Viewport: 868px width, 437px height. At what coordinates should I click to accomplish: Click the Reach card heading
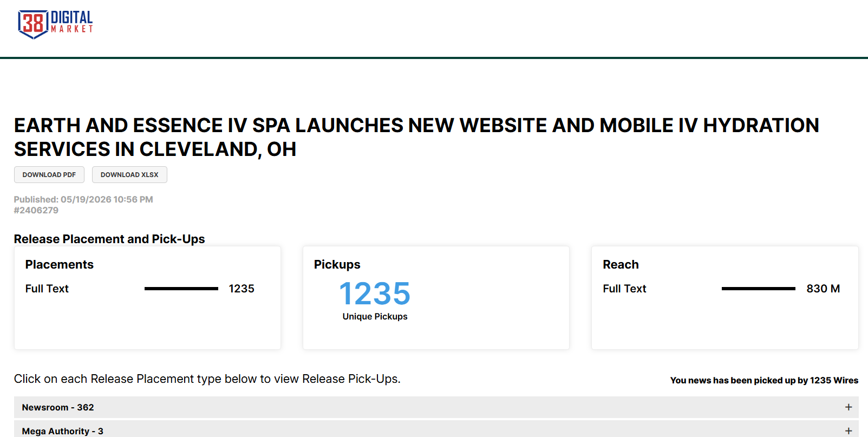pyautogui.click(x=621, y=264)
